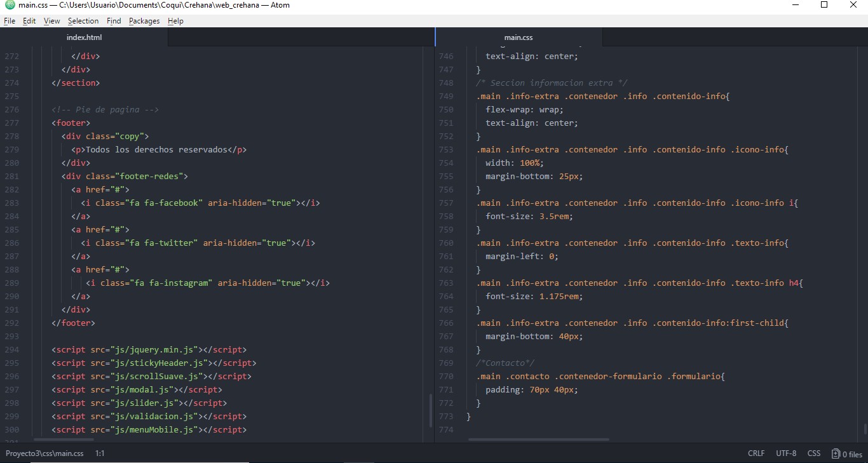Image resolution: width=868 pixels, height=463 pixels.
Task: Click "Seccion informacion extra" CSS comment
Action: click(x=552, y=83)
